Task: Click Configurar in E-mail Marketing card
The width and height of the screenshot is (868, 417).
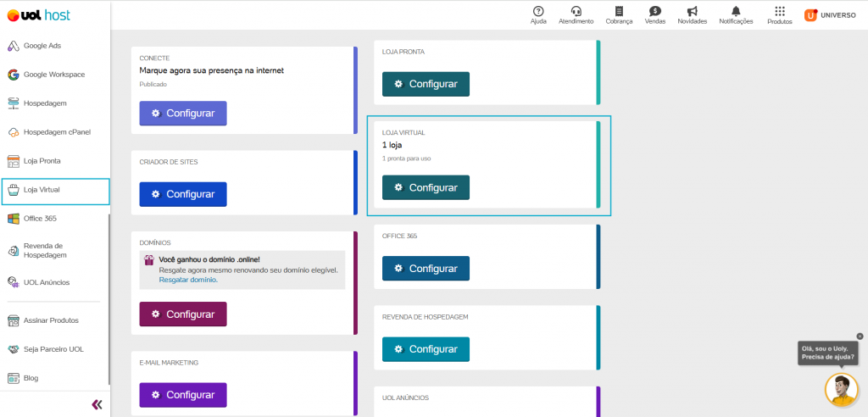Action: pos(183,395)
